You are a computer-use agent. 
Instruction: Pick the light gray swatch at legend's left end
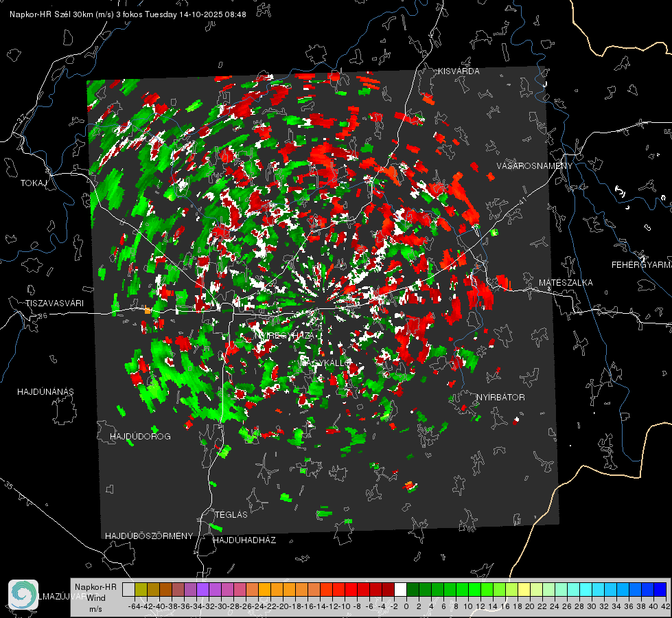coord(128,589)
